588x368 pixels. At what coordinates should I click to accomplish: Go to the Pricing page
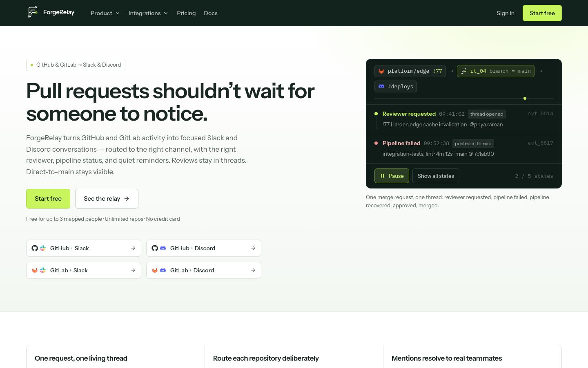[186, 13]
